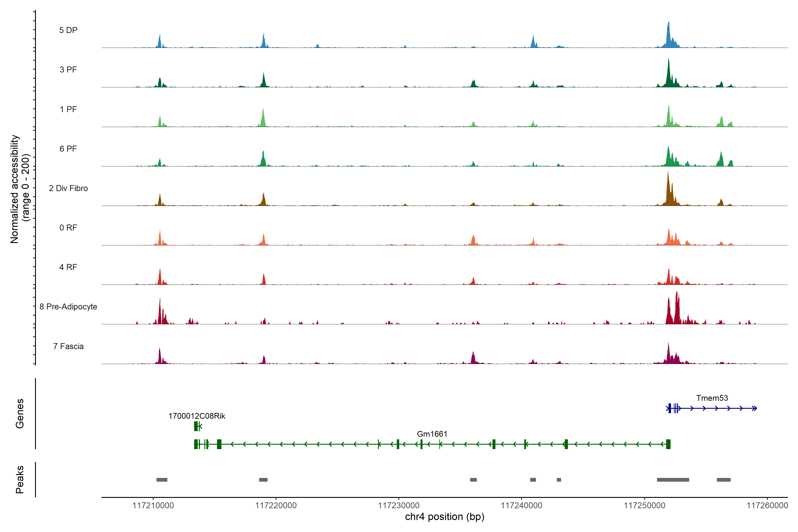The width and height of the screenshot is (798, 532).
Task: Click the 117210000 axis tick label
Action: 153,506
